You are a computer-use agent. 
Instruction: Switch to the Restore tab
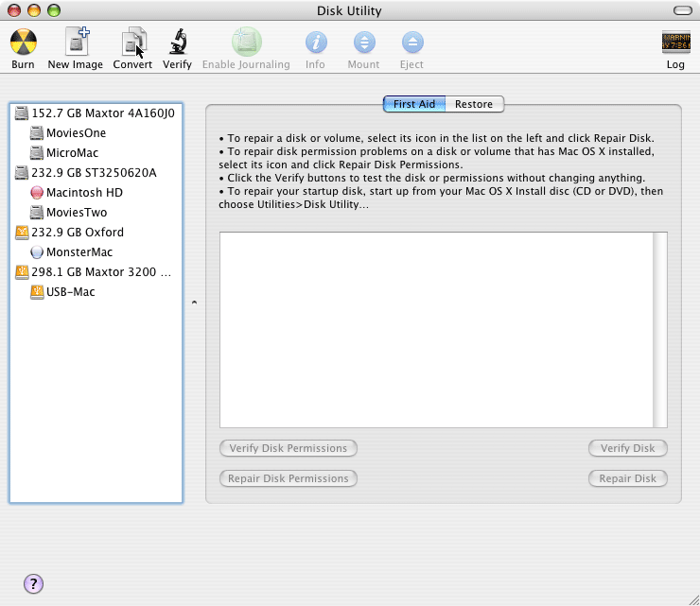474,104
